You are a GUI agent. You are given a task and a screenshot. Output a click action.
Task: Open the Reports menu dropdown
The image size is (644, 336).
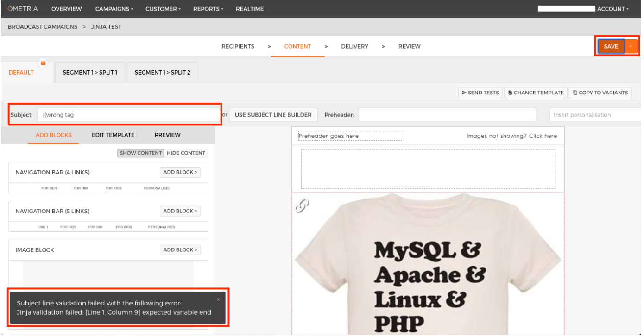pos(208,9)
